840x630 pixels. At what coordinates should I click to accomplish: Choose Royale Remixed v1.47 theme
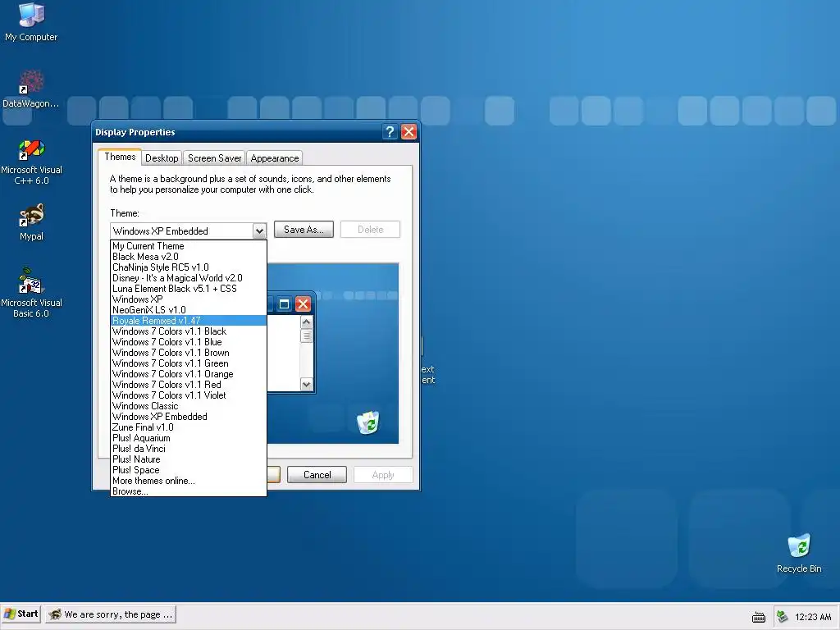coord(189,321)
